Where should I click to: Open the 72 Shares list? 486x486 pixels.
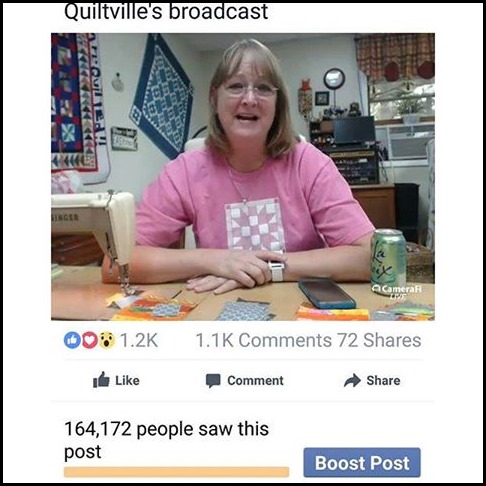(379, 340)
